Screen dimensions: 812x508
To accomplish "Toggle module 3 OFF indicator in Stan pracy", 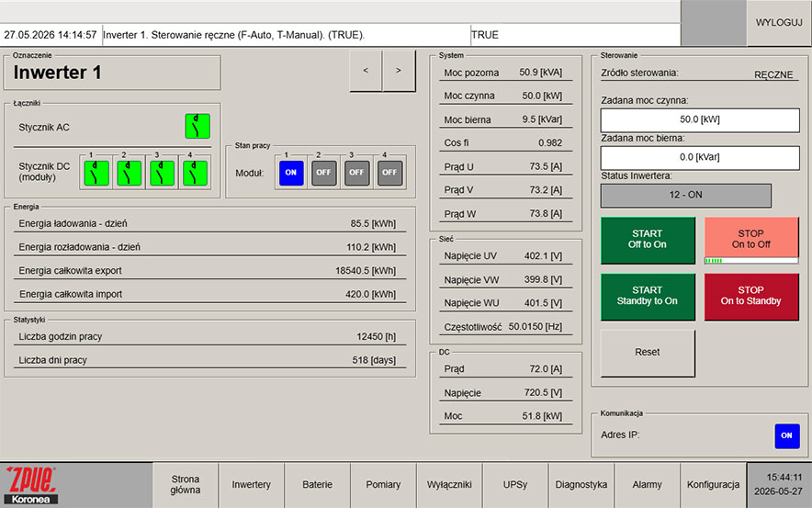I will [x=356, y=173].
